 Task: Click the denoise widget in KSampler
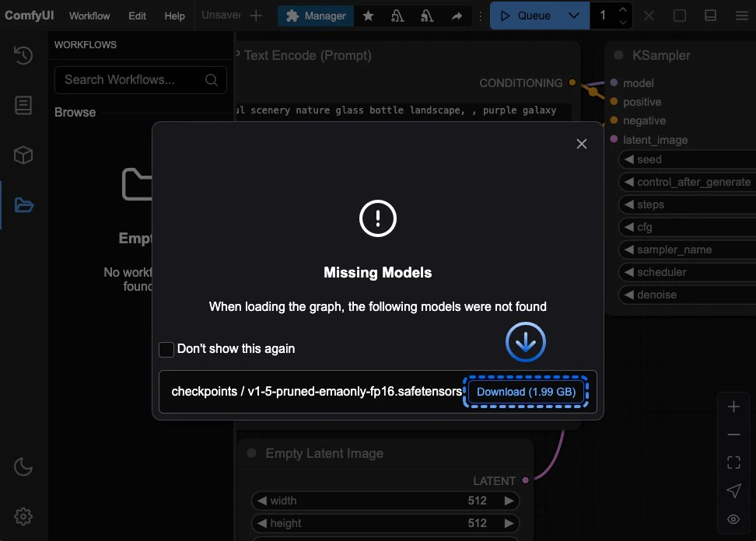click(687, 295)
